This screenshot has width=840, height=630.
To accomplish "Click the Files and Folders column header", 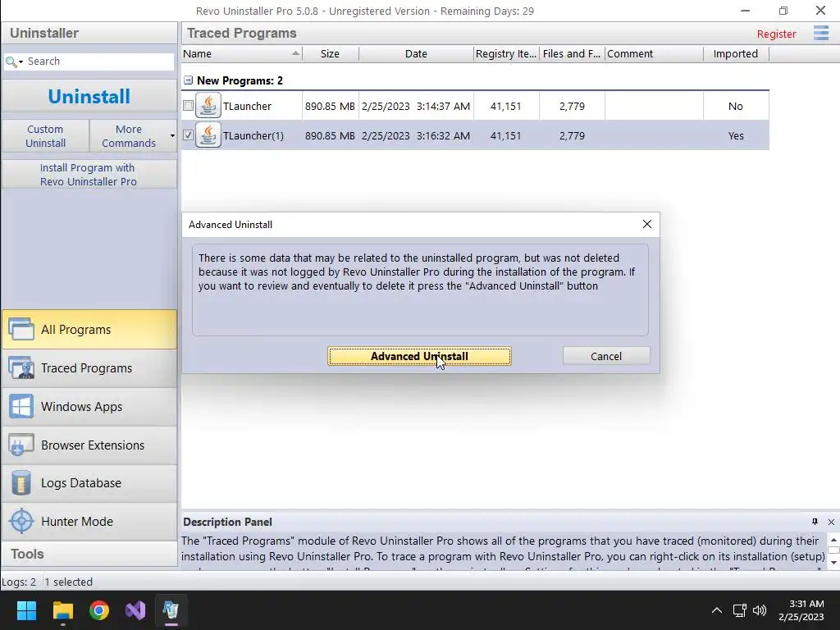I will (x=572, y=53).
